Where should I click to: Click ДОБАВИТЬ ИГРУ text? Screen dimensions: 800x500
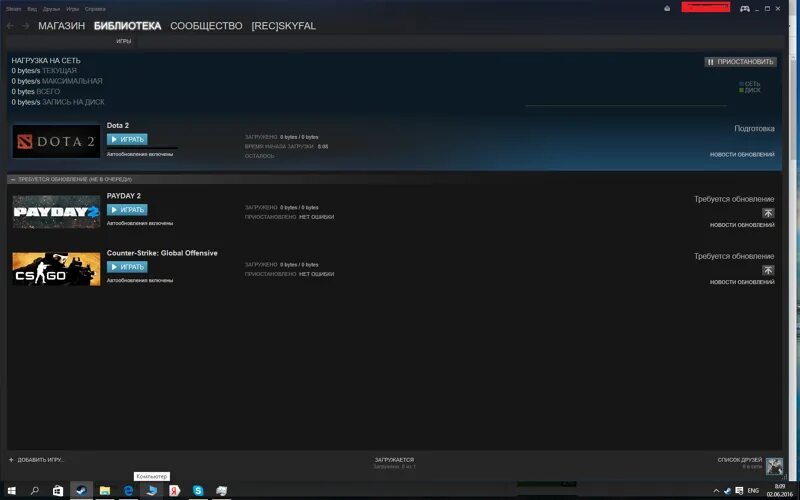pyautogui.click(x=41, y=460)
